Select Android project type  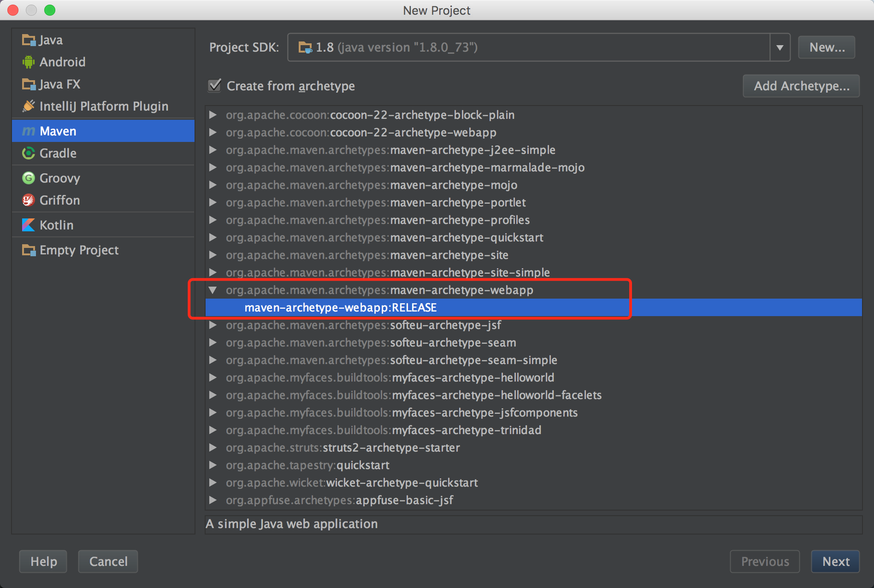(x=103, y=62)
